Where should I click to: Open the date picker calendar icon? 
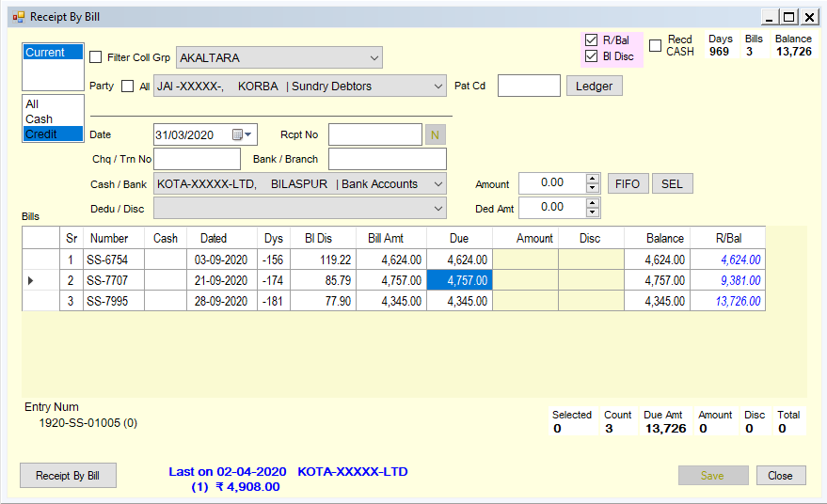pyautogui.click(x=242, y=135)
